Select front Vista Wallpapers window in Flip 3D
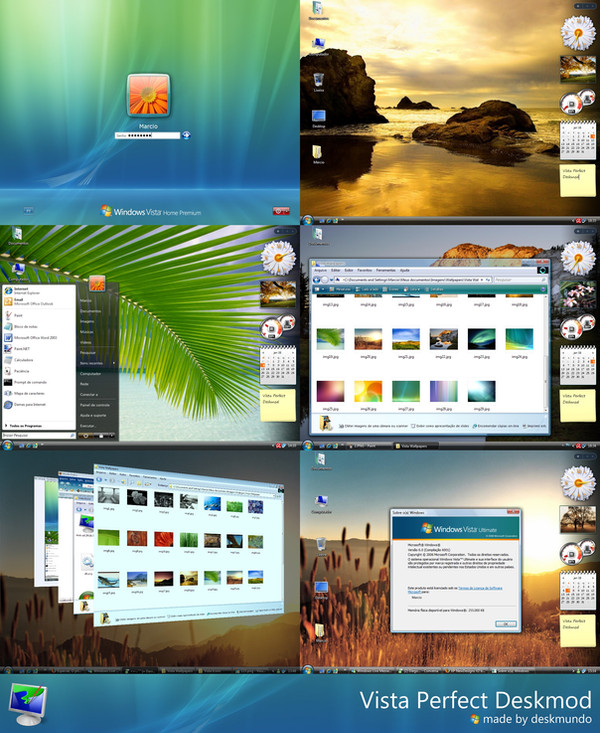Image resolution: width=600 pixels, height=733 pixels. click(x=188, y=545)
